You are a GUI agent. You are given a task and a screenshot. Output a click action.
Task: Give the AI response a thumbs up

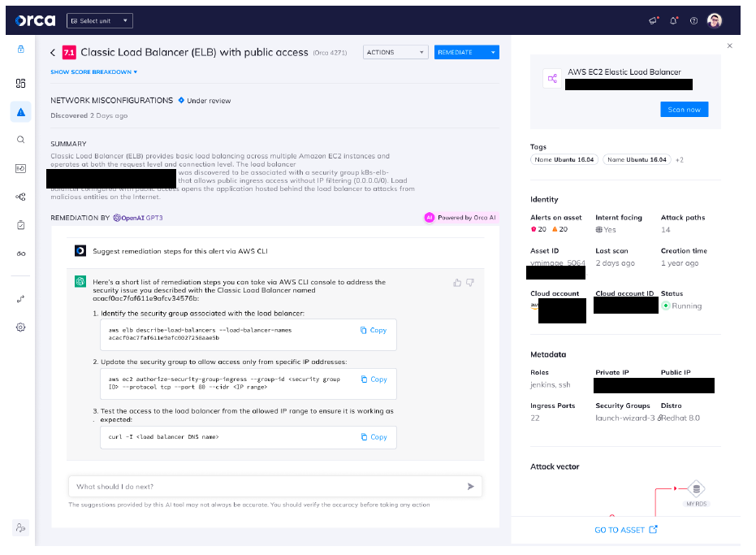457,283
